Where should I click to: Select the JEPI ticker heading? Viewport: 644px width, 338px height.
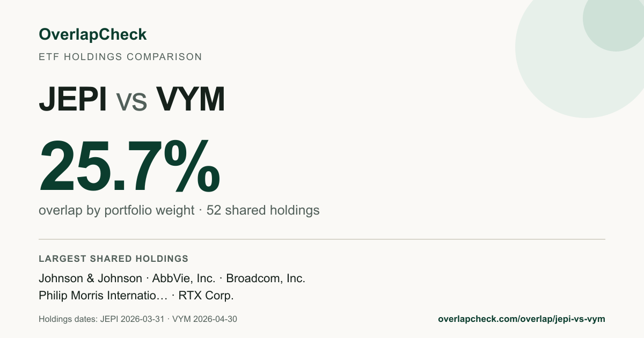73,100
